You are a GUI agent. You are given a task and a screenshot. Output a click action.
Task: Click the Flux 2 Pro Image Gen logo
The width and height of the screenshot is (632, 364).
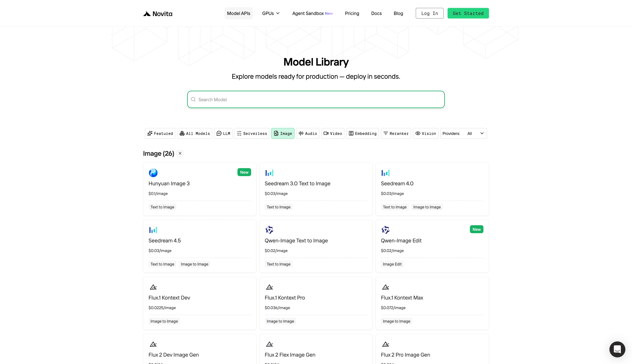click(385, 344)
